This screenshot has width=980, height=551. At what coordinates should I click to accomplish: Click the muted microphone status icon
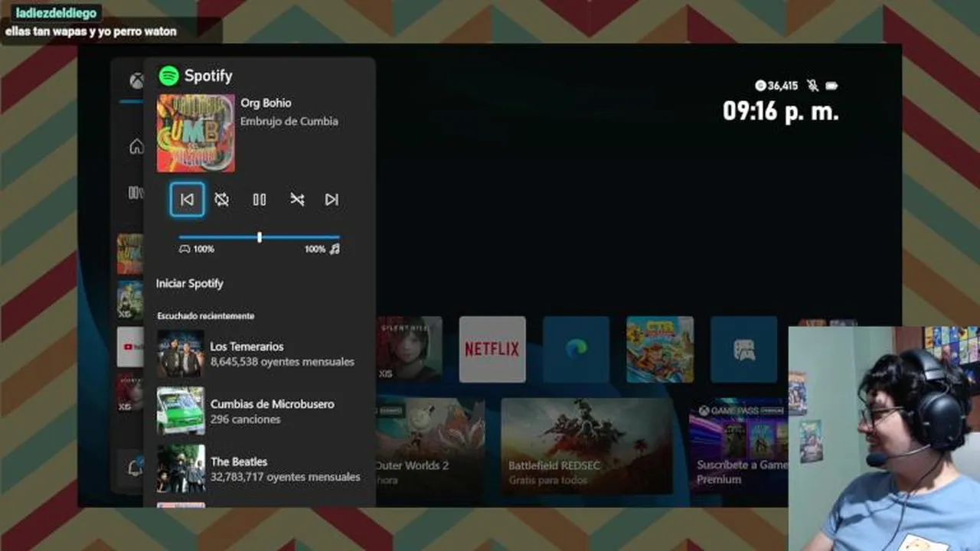click(x=812, y=86)
